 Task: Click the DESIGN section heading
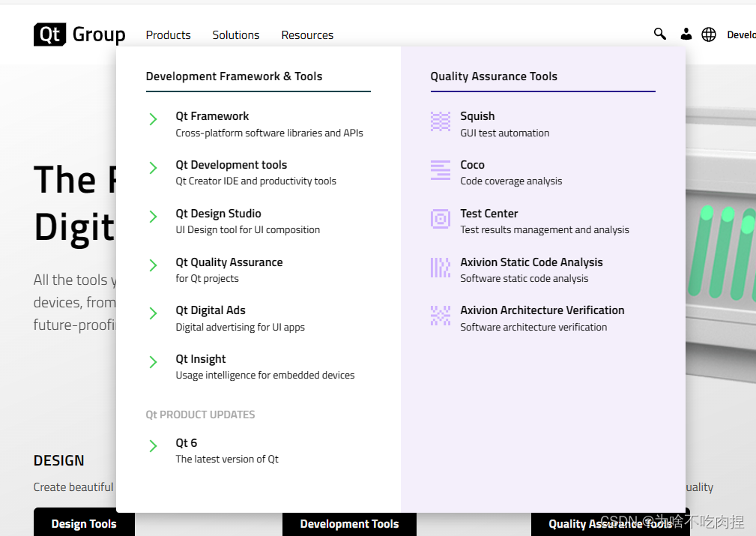click(x=59, y=461)
